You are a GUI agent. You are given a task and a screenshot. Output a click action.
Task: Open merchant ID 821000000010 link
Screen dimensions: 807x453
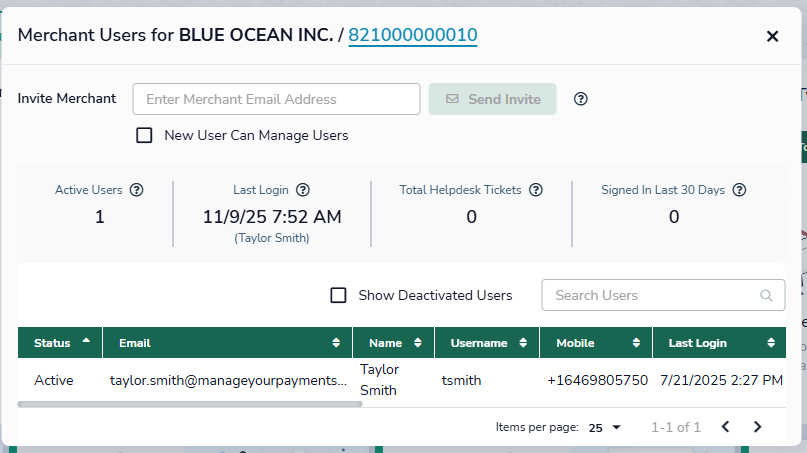[x=412, y=36]
